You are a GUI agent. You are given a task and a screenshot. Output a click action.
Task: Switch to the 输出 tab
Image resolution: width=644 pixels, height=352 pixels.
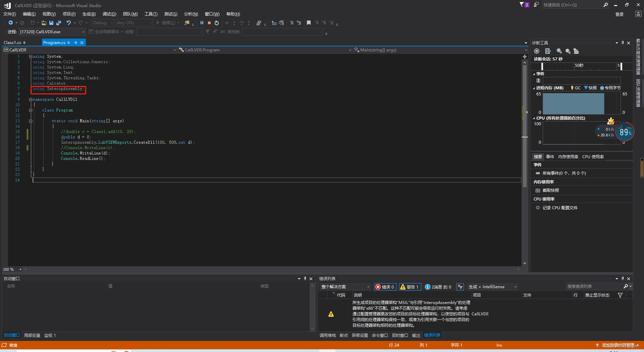(416, 336)
